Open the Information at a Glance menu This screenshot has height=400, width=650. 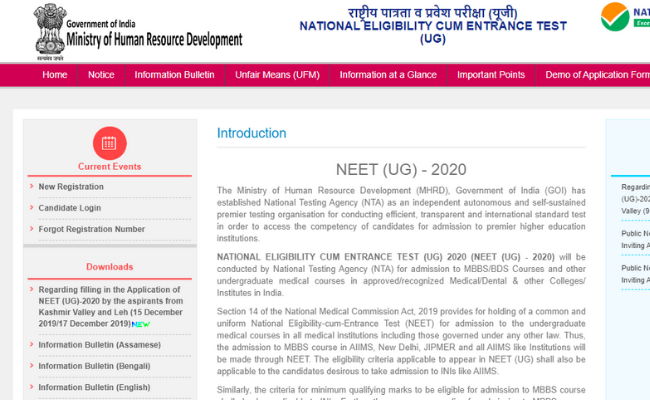[x=387, y=75]
